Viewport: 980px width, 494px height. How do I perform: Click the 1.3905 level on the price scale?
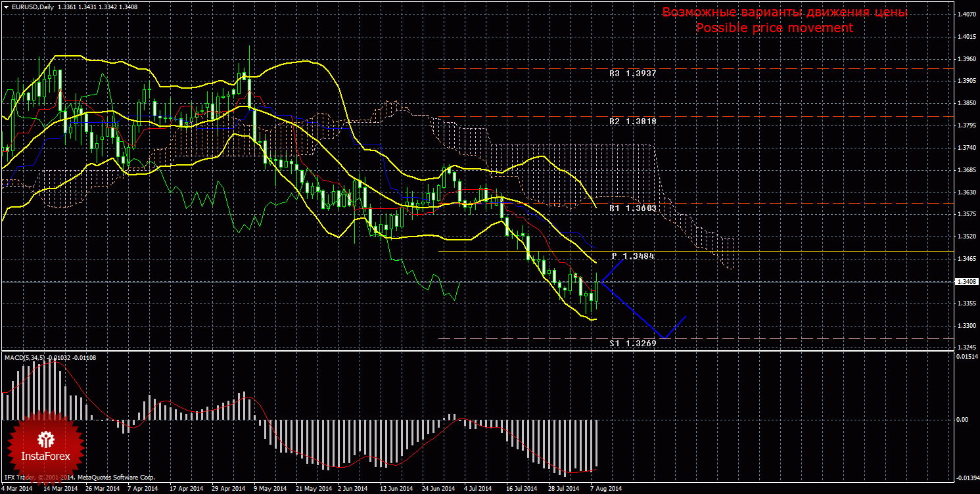click(x=968, y=81)
